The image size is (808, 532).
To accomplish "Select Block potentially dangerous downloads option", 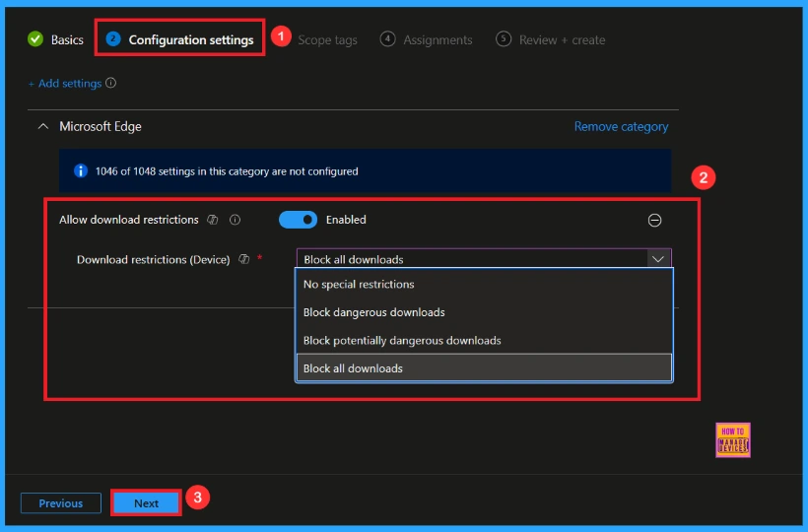I will [484, 341].
